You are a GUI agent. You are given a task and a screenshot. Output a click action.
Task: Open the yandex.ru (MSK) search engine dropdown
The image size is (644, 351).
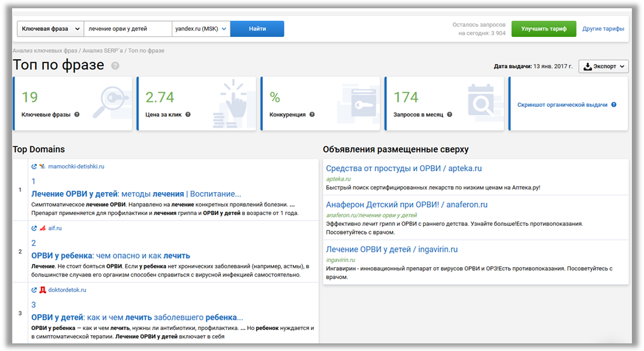click(x=201, y=29)
